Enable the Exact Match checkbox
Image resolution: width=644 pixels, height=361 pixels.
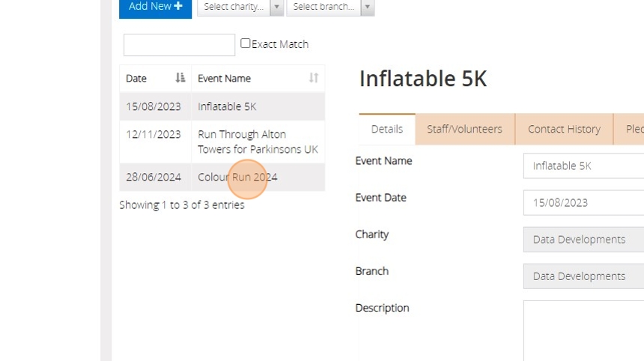pyautogui.click(x=245, y=43)
